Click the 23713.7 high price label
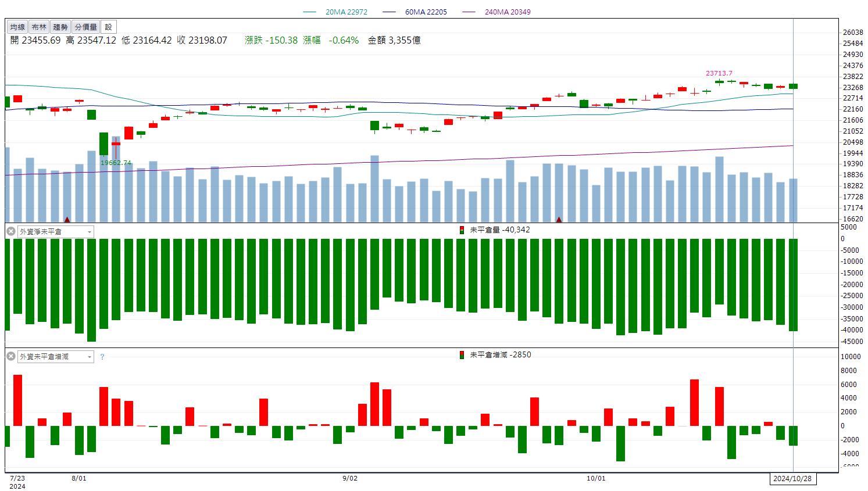Viewport: 868px width, 491px height. pos(719,73)
